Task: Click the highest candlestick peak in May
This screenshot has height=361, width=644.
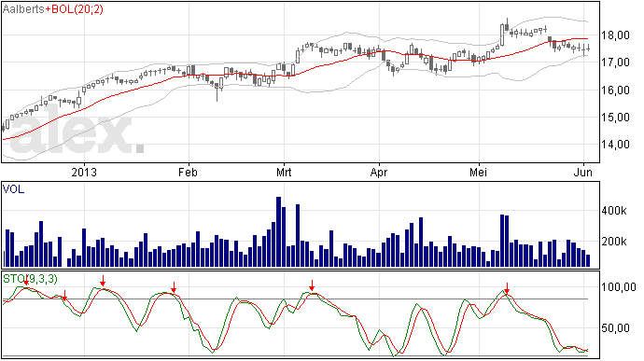Action: click(507, 25)
